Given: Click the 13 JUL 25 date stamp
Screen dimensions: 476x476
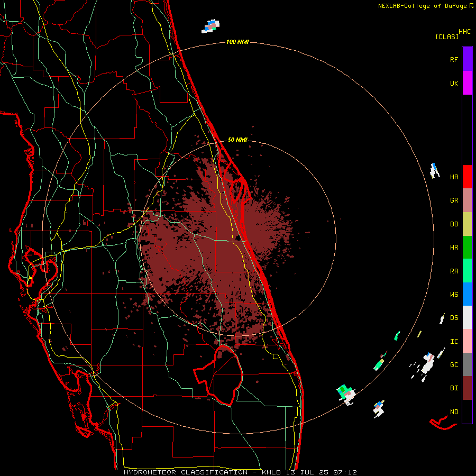Looking at the screenshot, I should pos(307,472).
